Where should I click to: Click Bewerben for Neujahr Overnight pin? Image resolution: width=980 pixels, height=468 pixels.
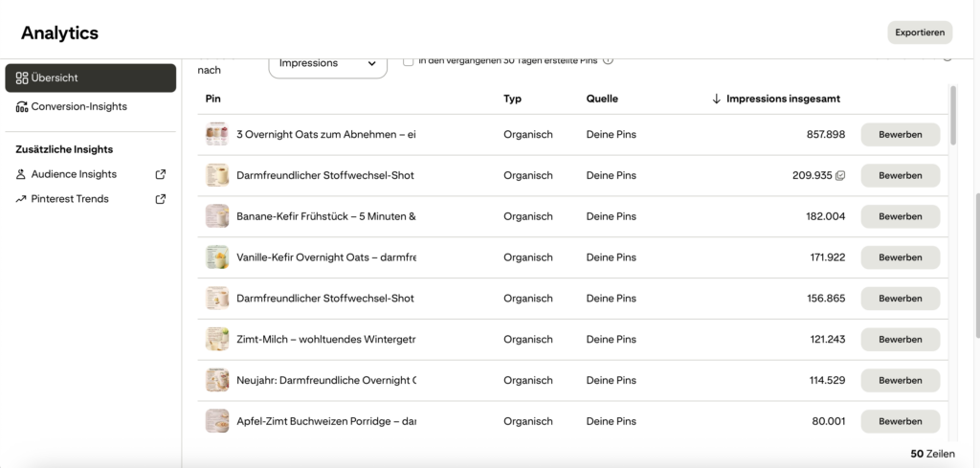click(x=900, y=381)
